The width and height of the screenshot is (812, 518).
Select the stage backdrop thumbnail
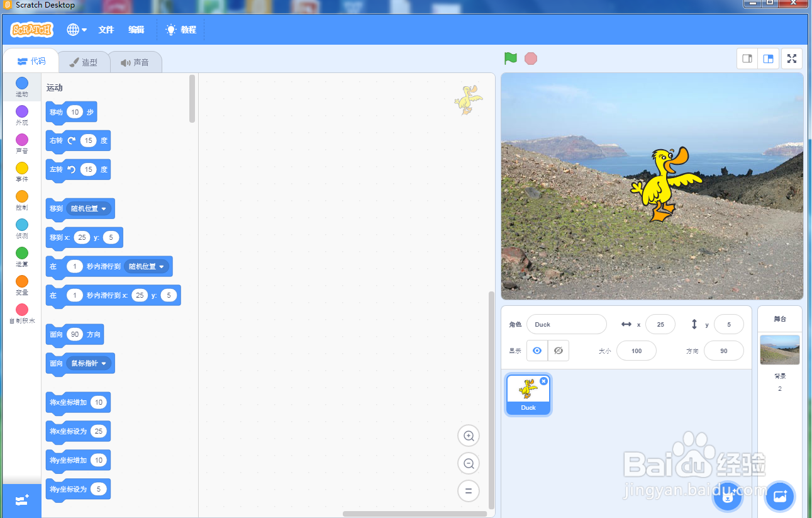[780, 350]
